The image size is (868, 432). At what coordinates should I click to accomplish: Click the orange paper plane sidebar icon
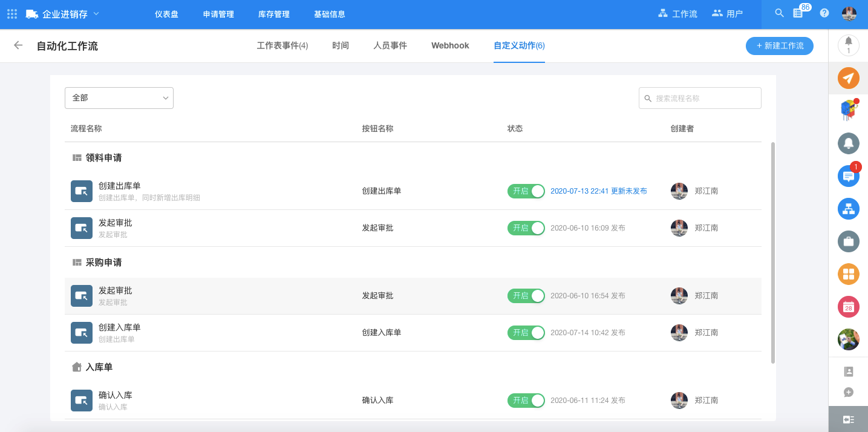click(848, 78)
